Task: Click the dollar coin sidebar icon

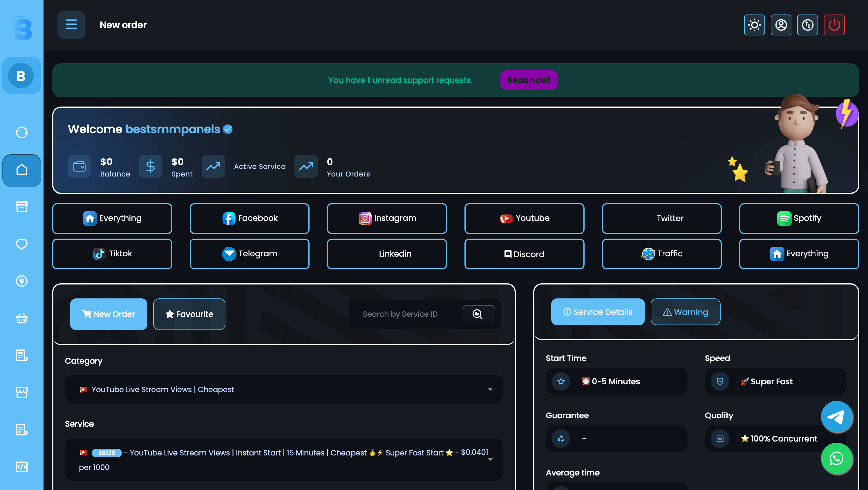Action: pyautogui.click(x=21, y=281)
